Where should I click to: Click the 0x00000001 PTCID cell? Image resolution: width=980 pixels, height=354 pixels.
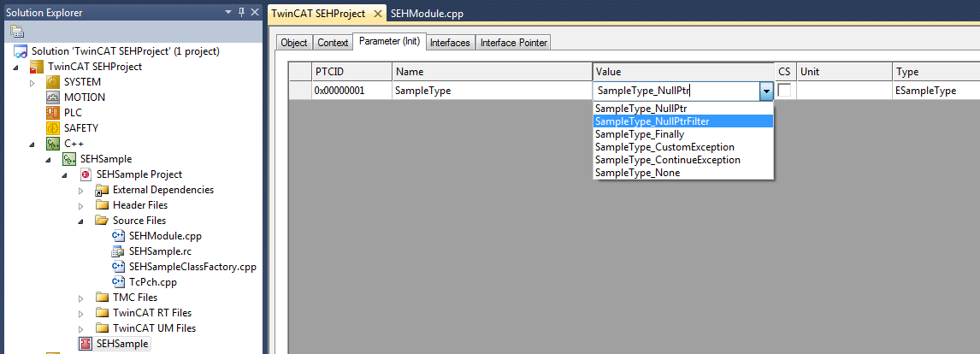(351, 91)
